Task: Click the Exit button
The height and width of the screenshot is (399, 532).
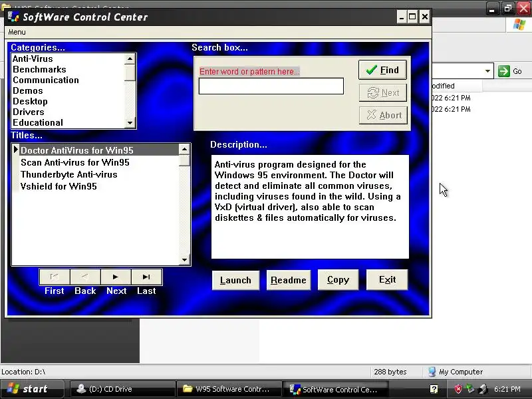Action: click(387, 279)
